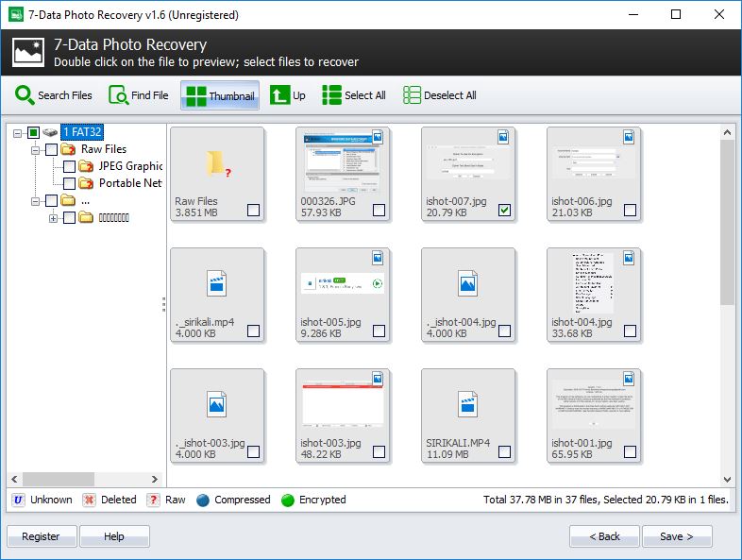Select the 1 FAT32 tree item

82,132
